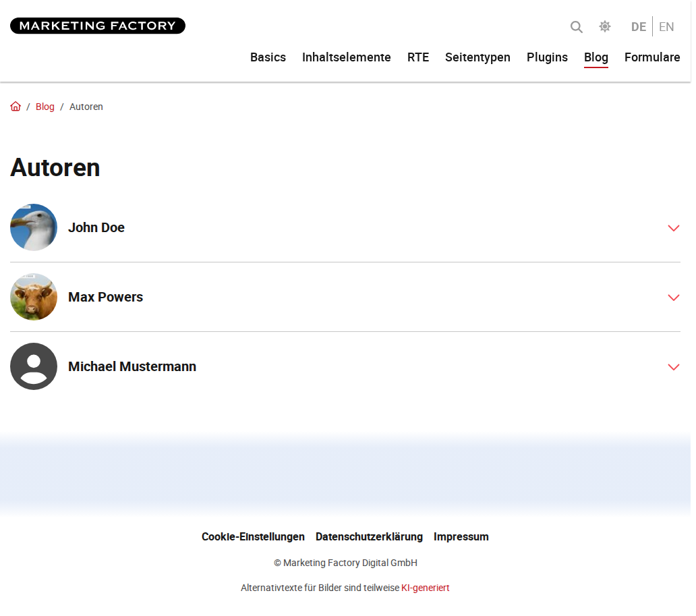
Task: Switch language to DE
Action: coord(638,27)
